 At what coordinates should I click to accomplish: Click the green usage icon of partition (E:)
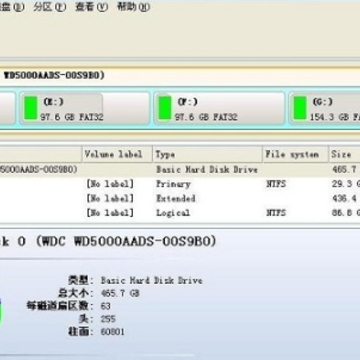[x=31, y=107]
